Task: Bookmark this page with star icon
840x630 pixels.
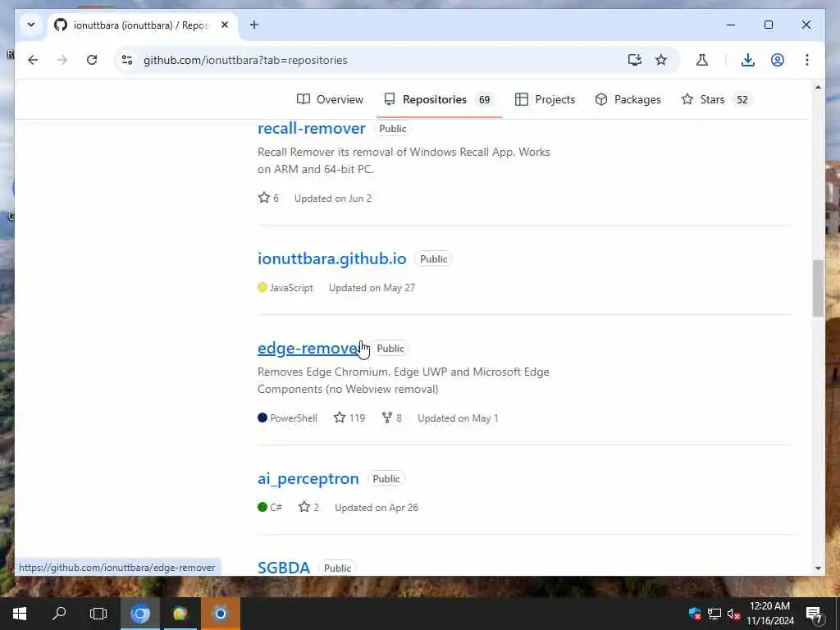Action: (661, 60)
